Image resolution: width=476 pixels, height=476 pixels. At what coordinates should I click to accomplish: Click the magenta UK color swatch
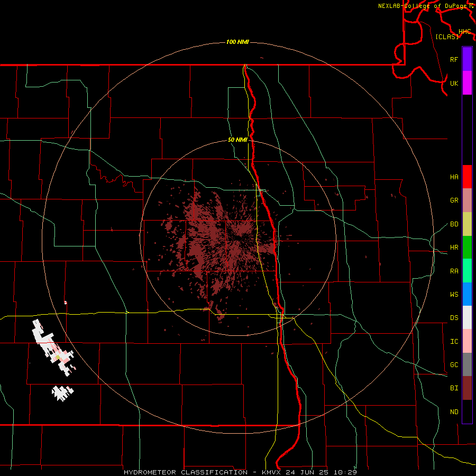[x=467, y=83]
